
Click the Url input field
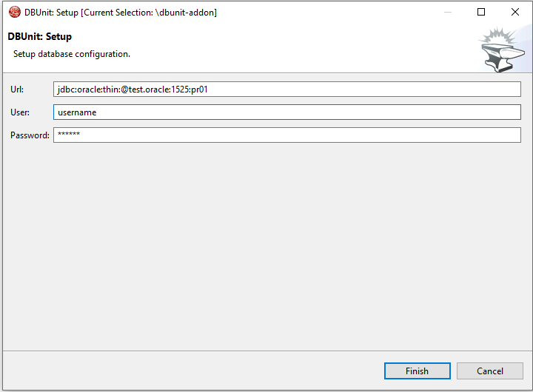tap(287, 89)
